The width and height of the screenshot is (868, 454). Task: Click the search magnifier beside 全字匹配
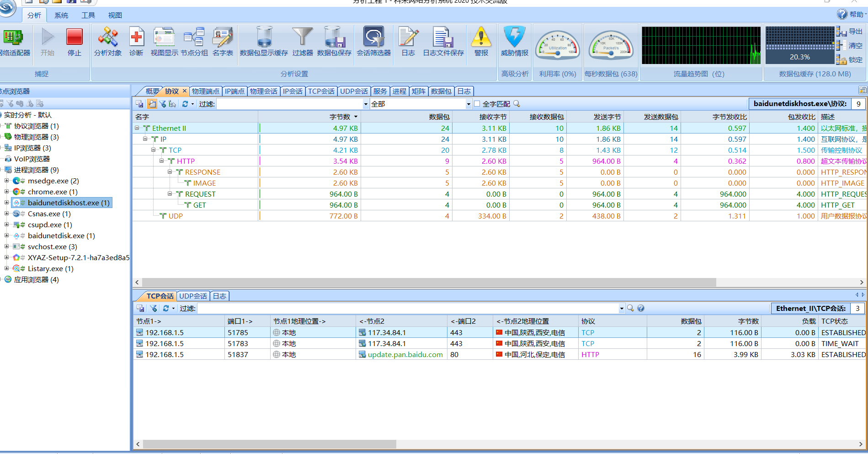pyautogui.click(x=517, y=104)
